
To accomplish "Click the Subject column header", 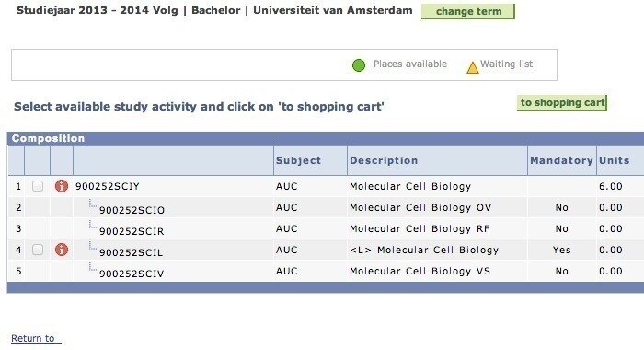I will [x=299, y=160].
